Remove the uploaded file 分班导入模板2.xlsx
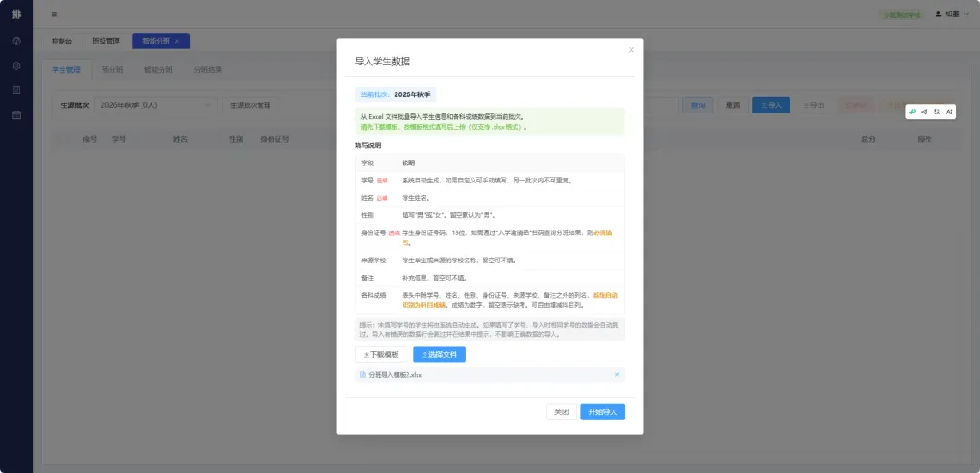The image size is (980, 473). tap(617, 375)
